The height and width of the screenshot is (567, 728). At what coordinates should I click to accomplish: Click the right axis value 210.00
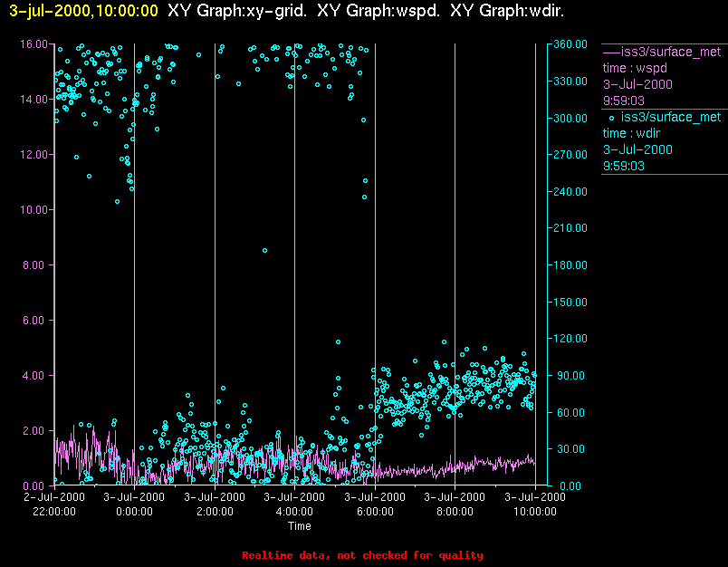point(570,228)
